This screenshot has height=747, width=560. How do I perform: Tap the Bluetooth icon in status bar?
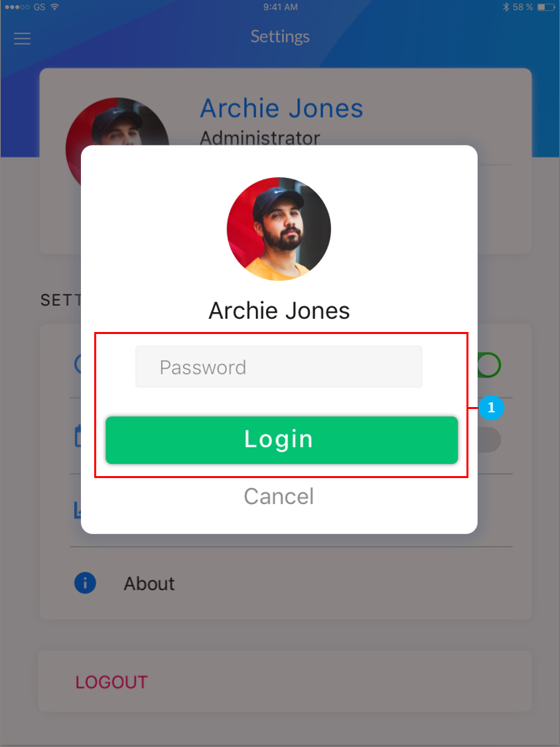(506, 7)
